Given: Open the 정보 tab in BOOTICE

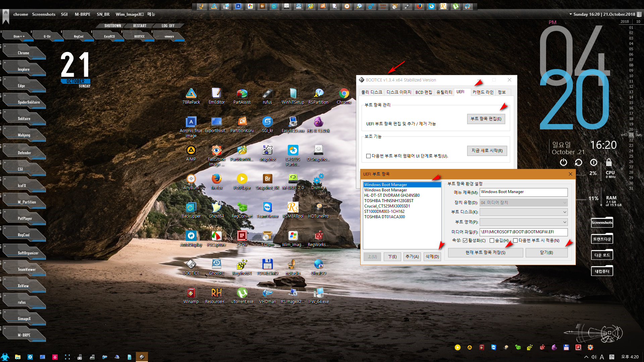Looking at the screenshot, I should pyautogui.click(x=502, y=92).
